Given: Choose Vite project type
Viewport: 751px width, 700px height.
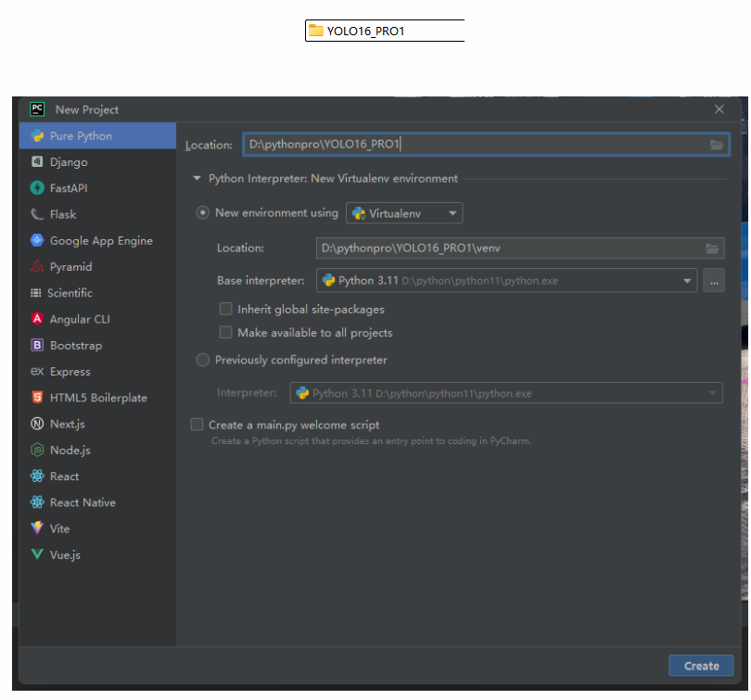Looking at the screenshot, I should point(97,528).
